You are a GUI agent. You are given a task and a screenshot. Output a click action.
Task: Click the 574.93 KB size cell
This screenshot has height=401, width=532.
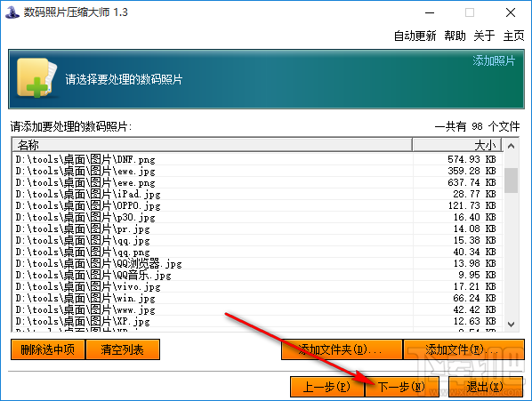[472, 159]
